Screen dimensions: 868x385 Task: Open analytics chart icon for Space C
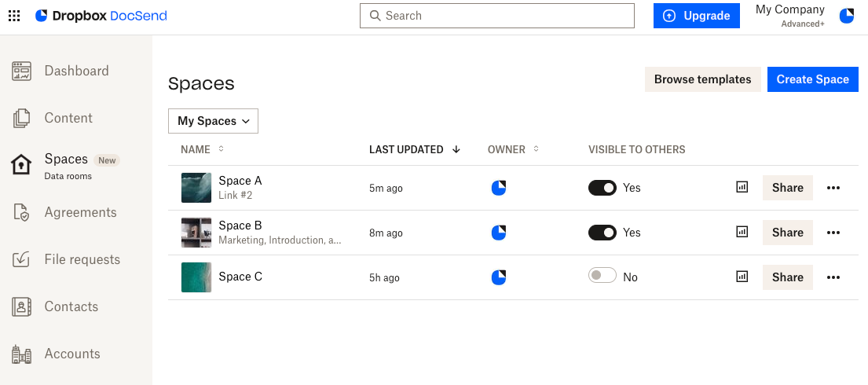coord(742,277)
